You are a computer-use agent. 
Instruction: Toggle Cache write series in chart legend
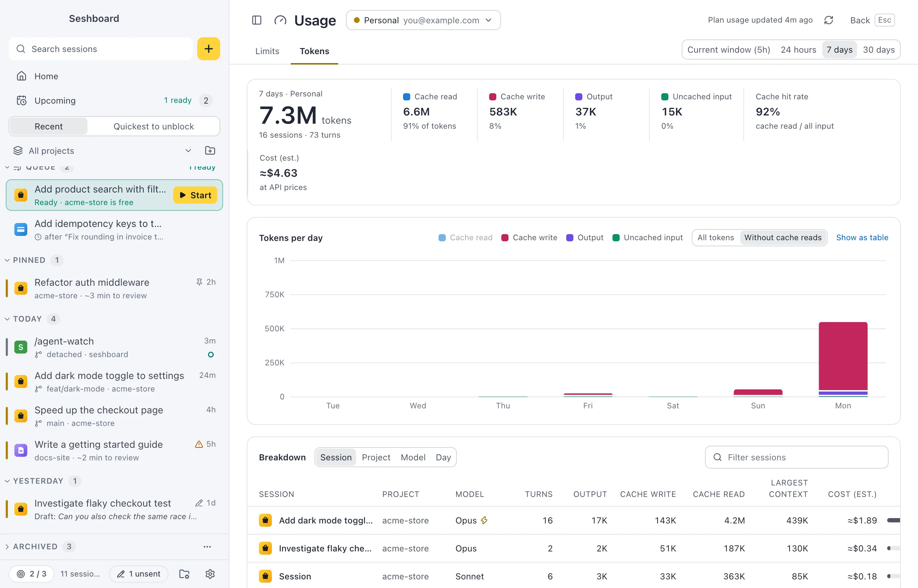[529, 237]
